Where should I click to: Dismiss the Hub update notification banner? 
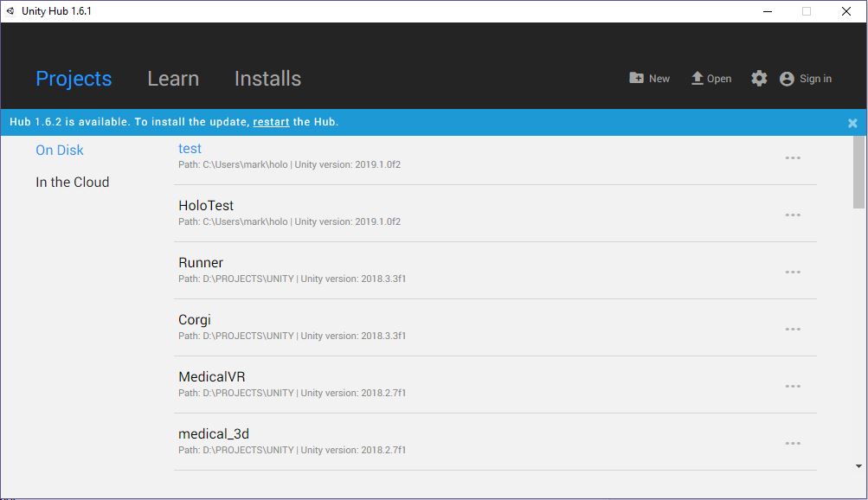(852, 123)
